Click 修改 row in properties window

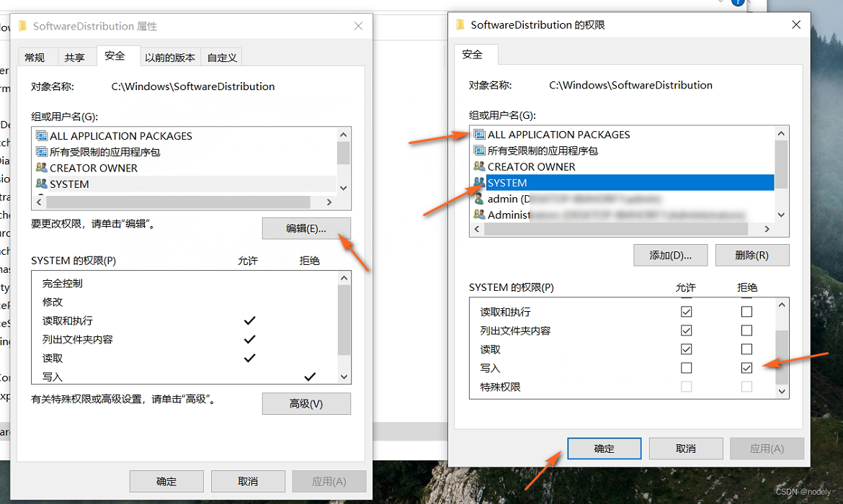184,302
